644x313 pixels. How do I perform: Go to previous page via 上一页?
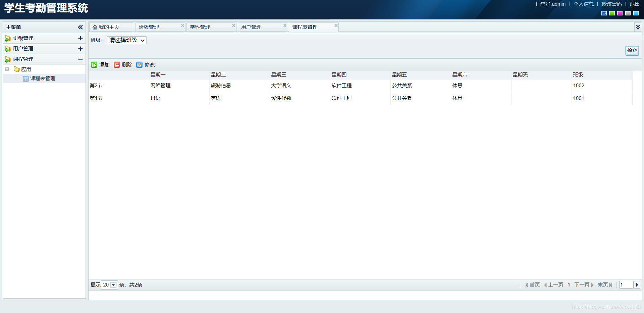click(x=553, y=285)
